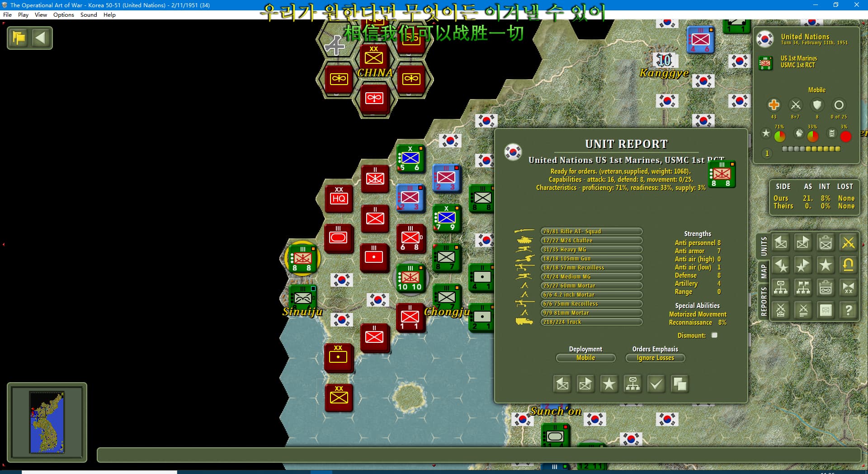Click the status message bar at bottom
868x474 pixels.
tap(479, 455)
